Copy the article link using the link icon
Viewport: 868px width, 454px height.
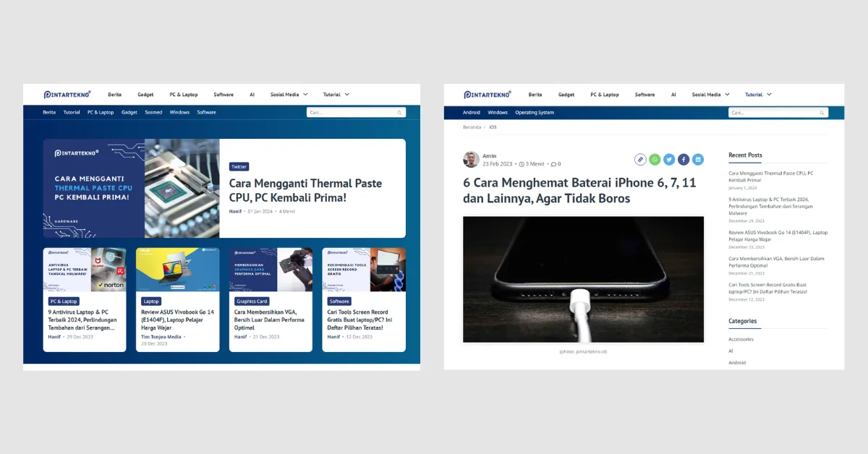coord(641,159)
